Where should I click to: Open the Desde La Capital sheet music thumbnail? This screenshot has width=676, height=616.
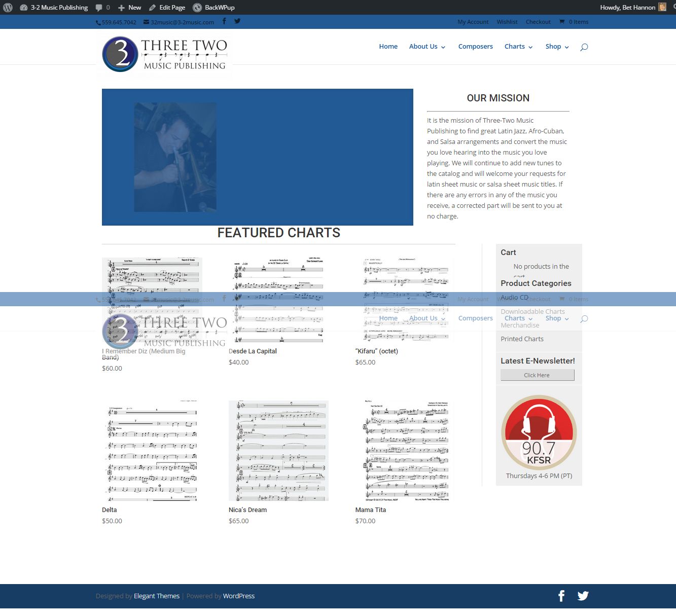pos(279,300)
